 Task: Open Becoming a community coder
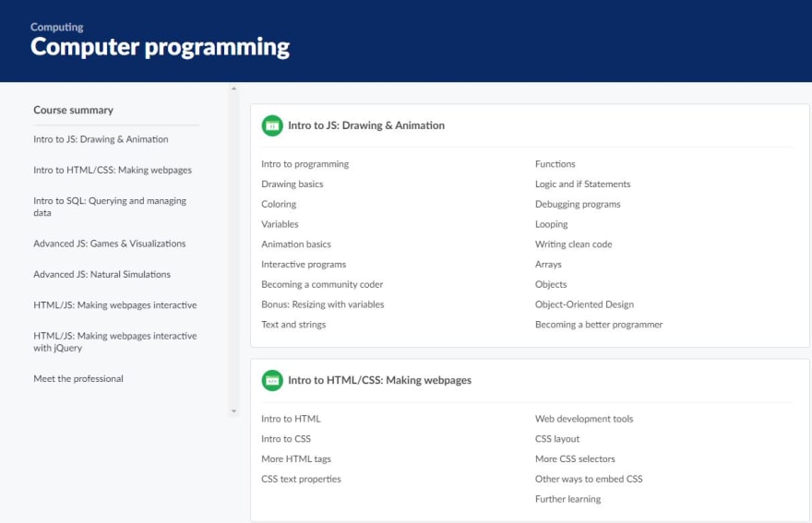322,284
